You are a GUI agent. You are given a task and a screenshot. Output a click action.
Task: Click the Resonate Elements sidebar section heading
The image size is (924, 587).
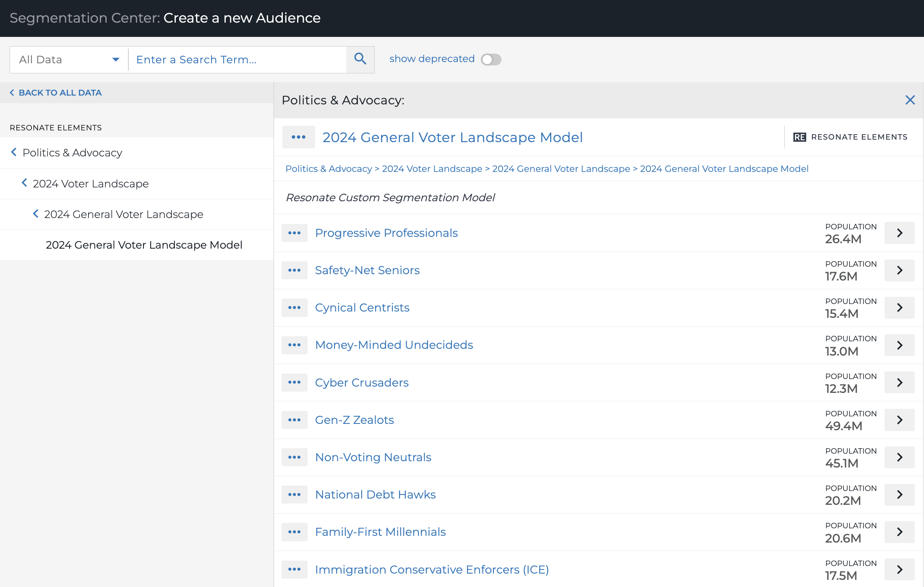[x=56, y=127]
